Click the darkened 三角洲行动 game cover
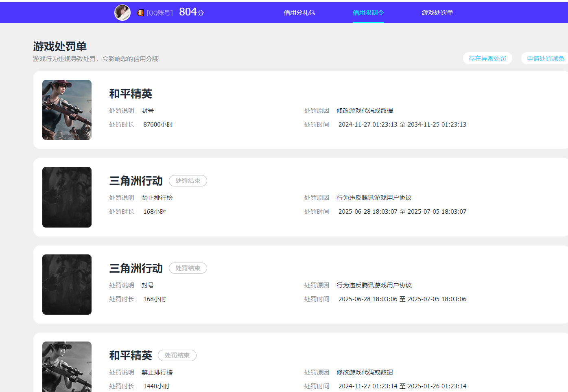This screenshot has width=568, height=392. click(67, 197)
